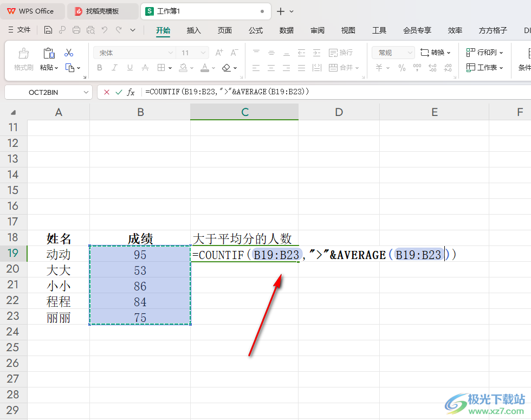Click the 行和列 (Rows and Columns) button

click(484, 53)
